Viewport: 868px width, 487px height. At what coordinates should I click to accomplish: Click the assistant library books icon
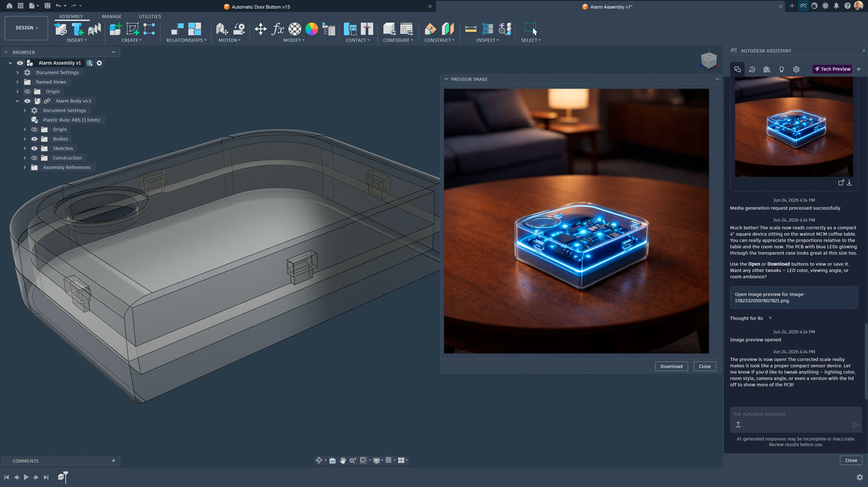(767, 69)
